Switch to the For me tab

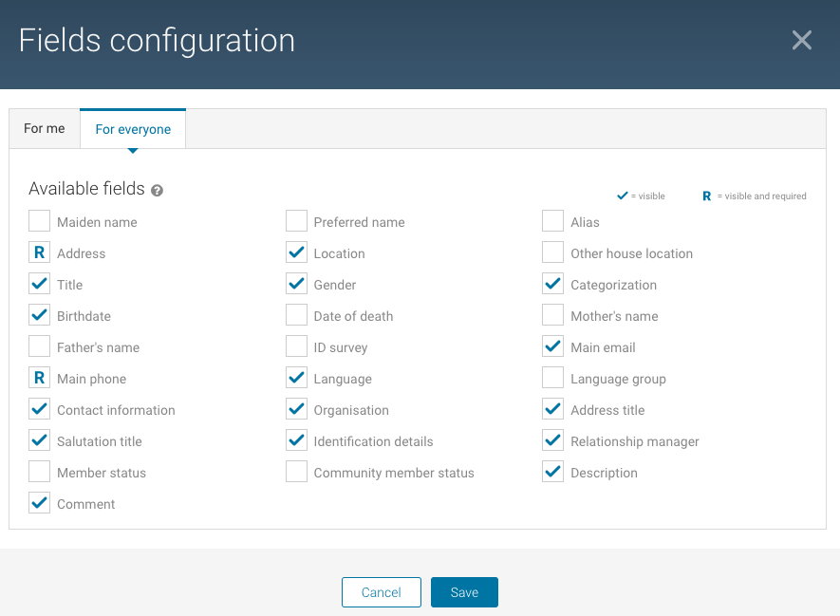pos(45,128)
